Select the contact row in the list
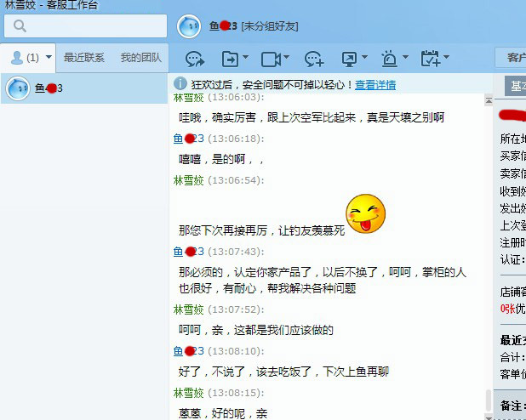This screenshot has width=526, height=420. coord(84,88)
